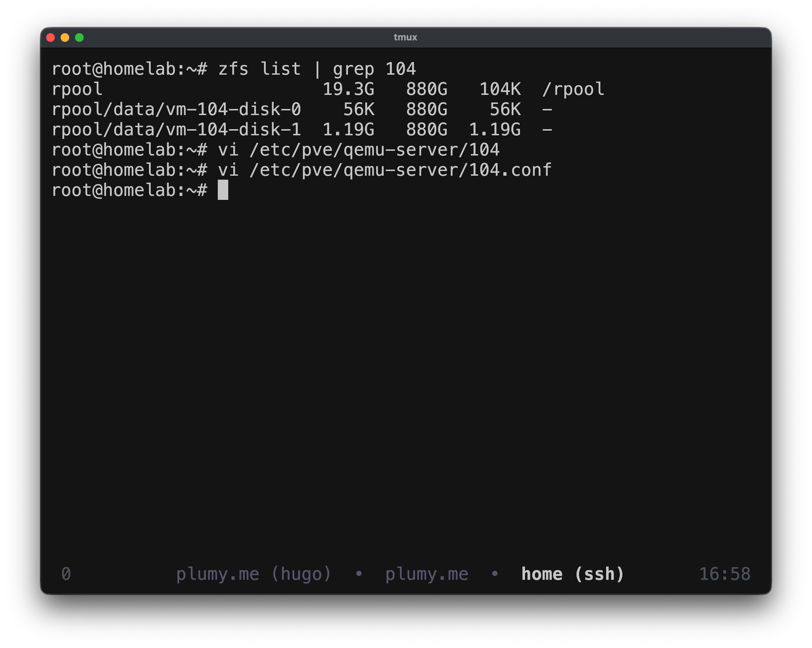Viewport: 812px width, 648px height.
Task: Click the 880G avail value in disk-0 row
Action: point(426,110)
